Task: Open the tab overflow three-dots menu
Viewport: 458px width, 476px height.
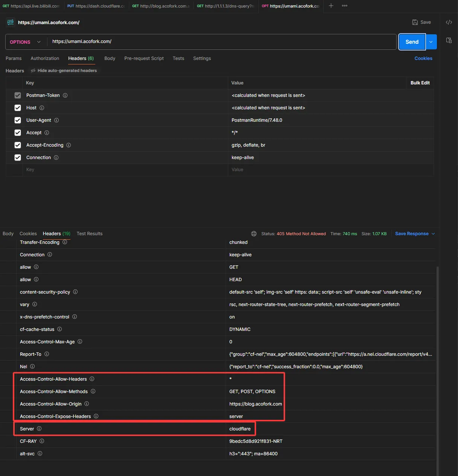Action: point(345,6)
